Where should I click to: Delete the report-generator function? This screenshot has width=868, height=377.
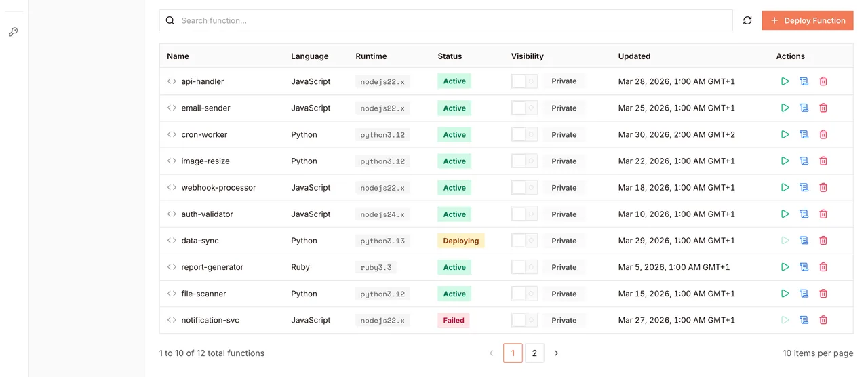tap(823, 267)
